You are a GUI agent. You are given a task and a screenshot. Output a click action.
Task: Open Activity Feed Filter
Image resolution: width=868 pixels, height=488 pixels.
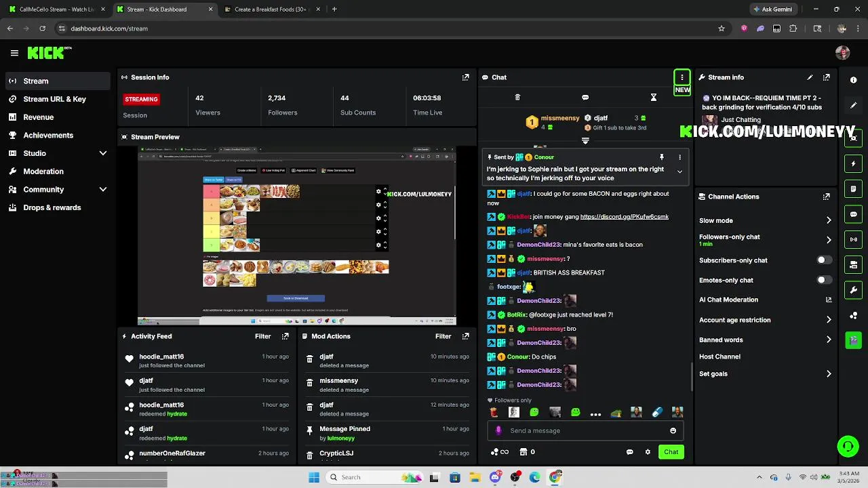(262, 336)
